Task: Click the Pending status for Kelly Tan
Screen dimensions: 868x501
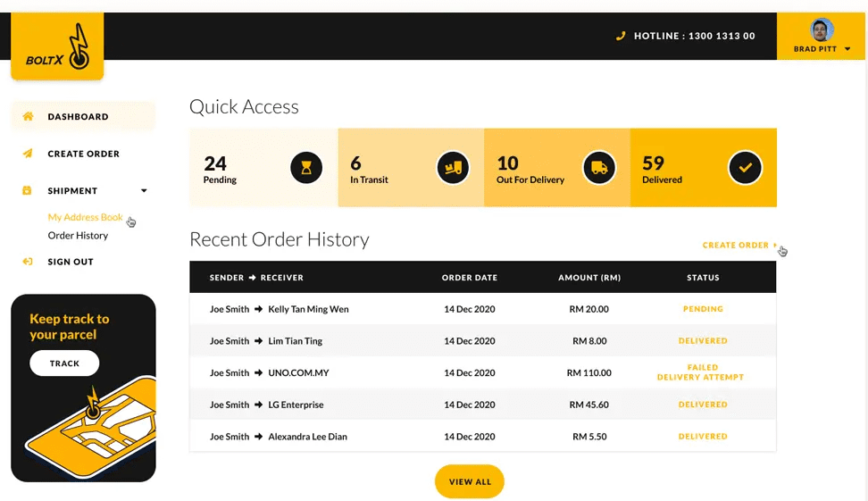Action: coord(703,309)
